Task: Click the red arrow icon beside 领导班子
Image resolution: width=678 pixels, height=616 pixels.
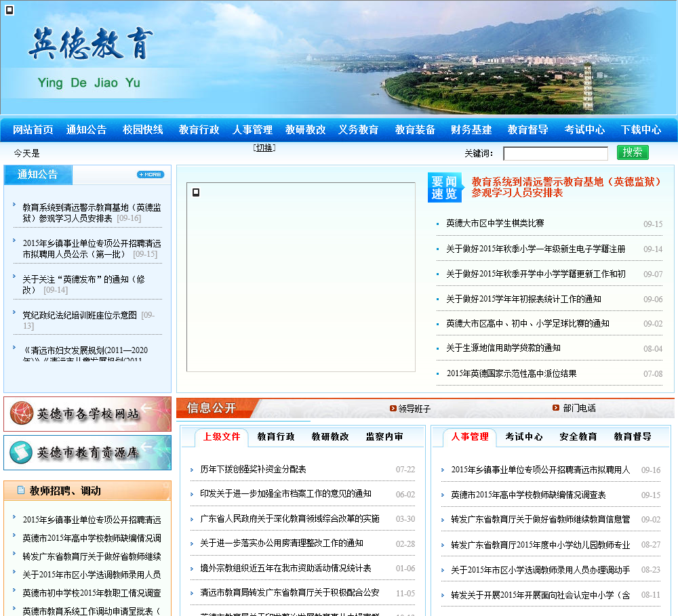Action: click(393, 408)
